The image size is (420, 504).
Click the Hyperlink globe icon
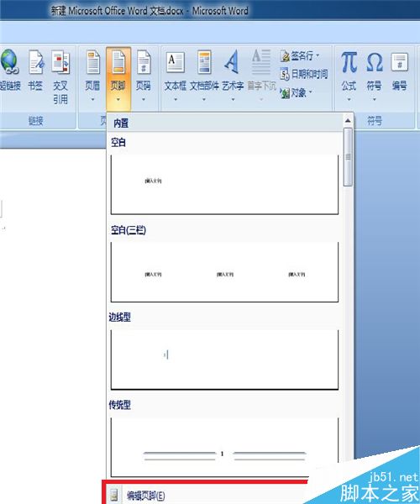(x=9, y=62)
